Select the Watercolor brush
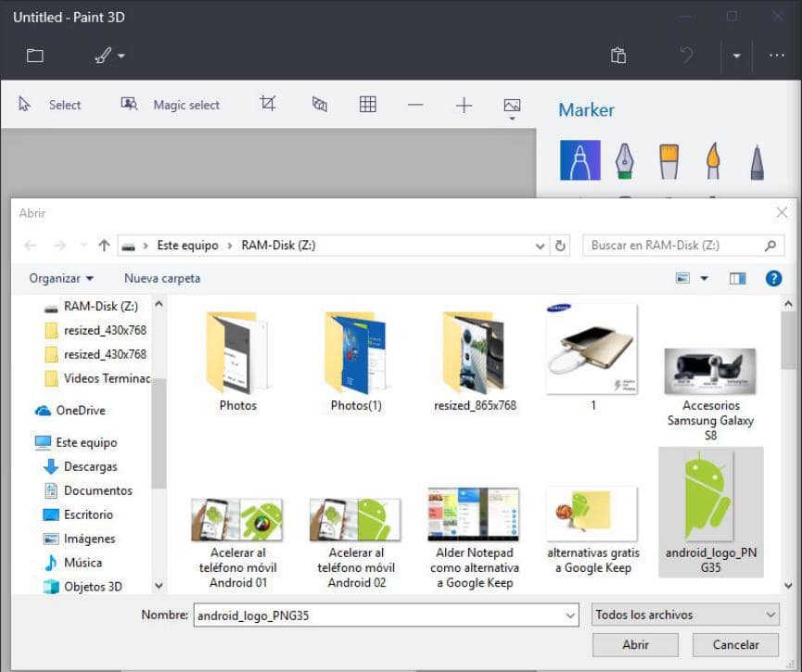The height and width of the screenshot is (672, 802). point(712,159)
